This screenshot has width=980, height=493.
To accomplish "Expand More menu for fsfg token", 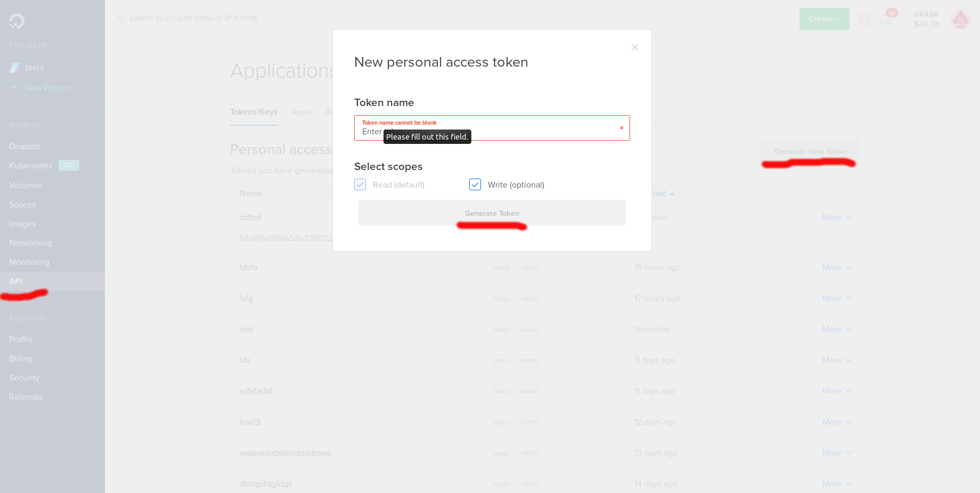I will 837,298.
